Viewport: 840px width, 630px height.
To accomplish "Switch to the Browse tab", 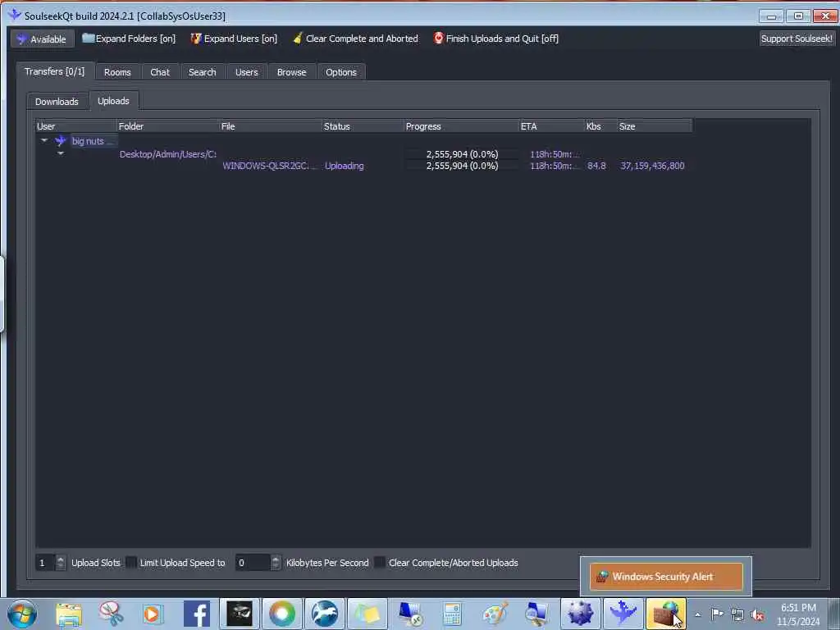I will (x=291, y=72).
